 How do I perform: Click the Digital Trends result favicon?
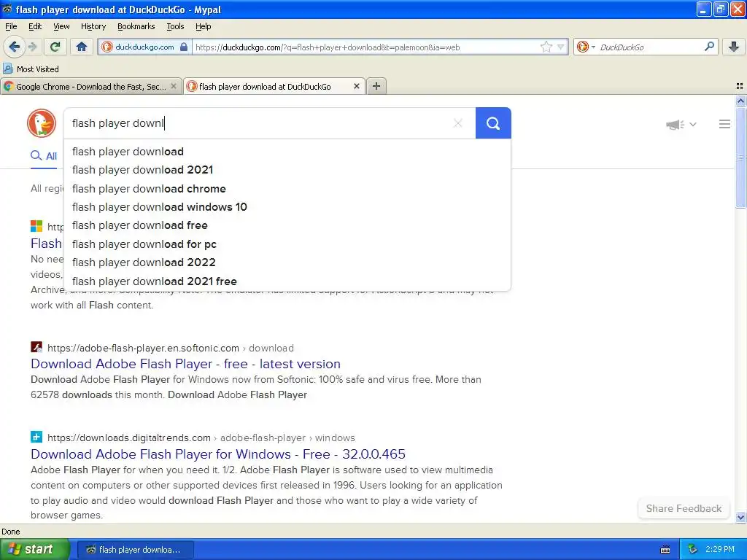pyautogui.click(x=36, y=437)
